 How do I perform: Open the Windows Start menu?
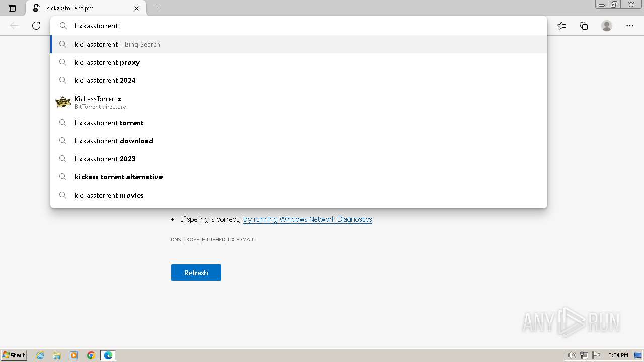[x=14, y=355]
